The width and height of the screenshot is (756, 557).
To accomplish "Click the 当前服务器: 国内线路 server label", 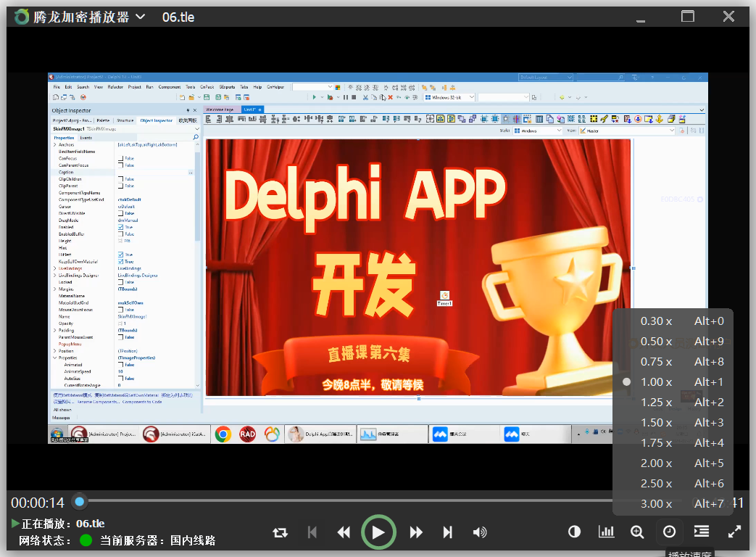I will pyautogui.click(x=158, y=540).
